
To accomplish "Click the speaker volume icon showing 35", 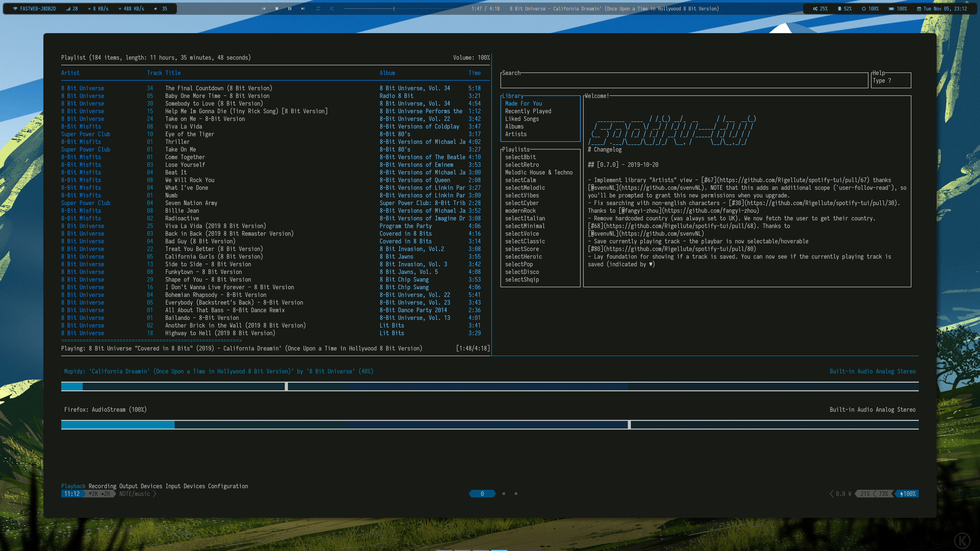I will click(x=156, y=9).
